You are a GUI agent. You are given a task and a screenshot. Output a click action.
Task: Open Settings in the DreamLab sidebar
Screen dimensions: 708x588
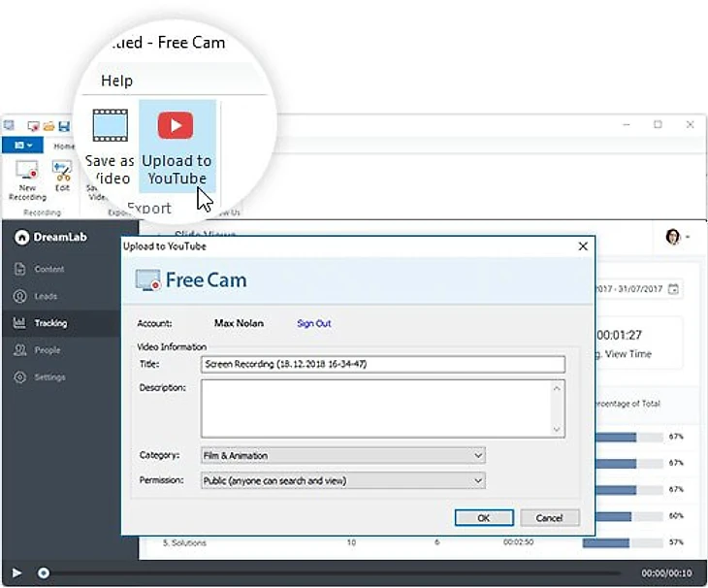[49, 377]
